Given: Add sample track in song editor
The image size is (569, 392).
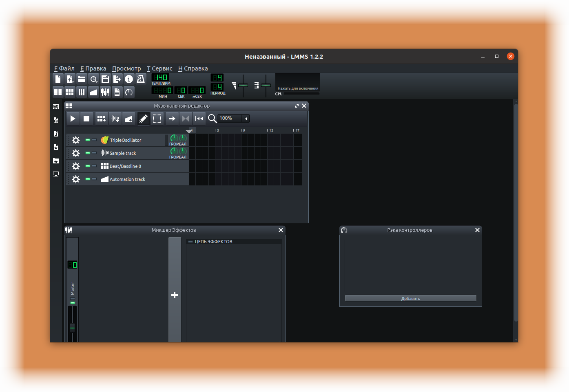Looking at the screenshot, I should tap(115, 119).
